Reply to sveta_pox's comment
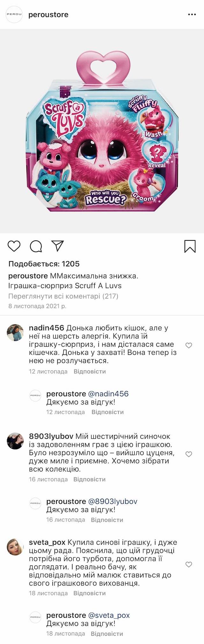The height and width of the screenshot is (644, 204). click(89, 593)
